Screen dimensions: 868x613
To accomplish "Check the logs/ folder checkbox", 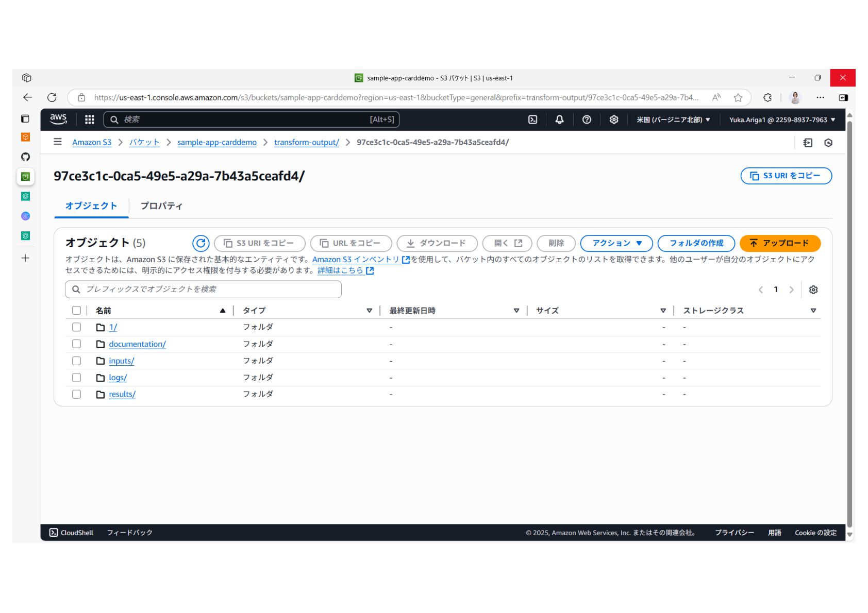I will click(x=76, y=378).
